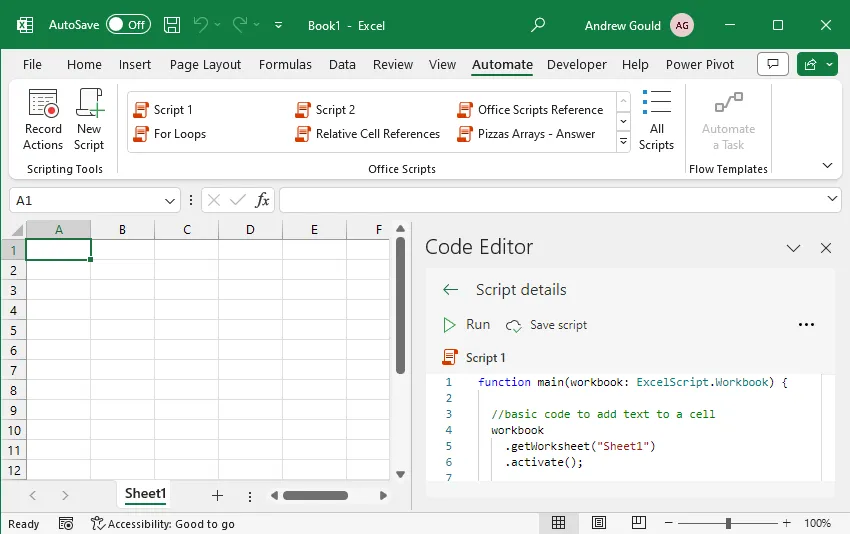Click the Share button icon
The width and height of the screenshot is (850, 534).
tap(810, 65)
